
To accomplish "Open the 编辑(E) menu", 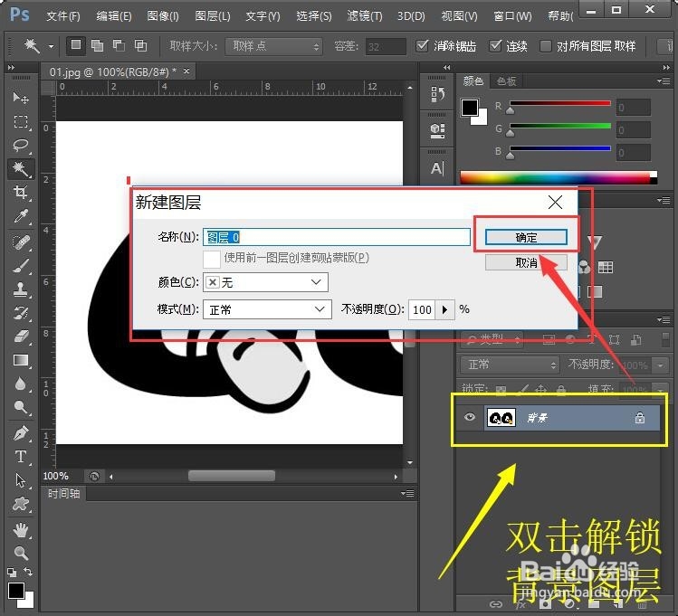I will (114, 16).
